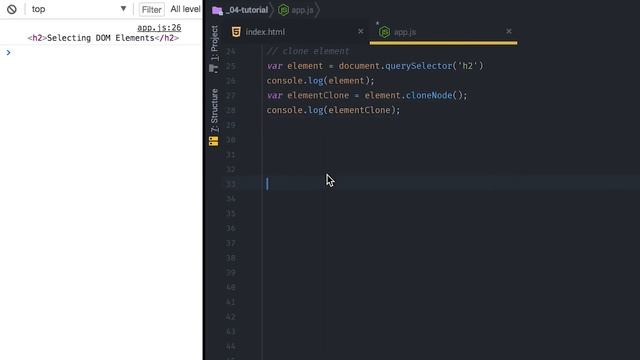
Task: Open the app.js:26 source link
Action: coord(159,27)
